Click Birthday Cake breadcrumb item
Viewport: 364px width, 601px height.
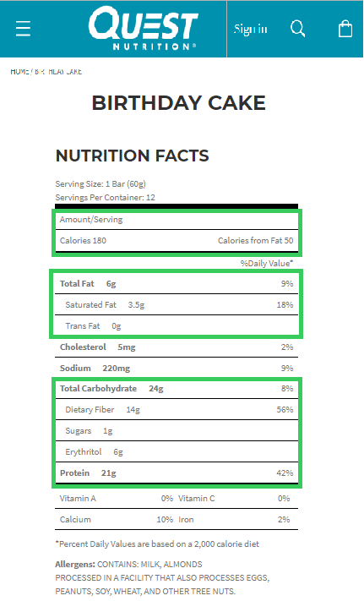pos(58,72)
